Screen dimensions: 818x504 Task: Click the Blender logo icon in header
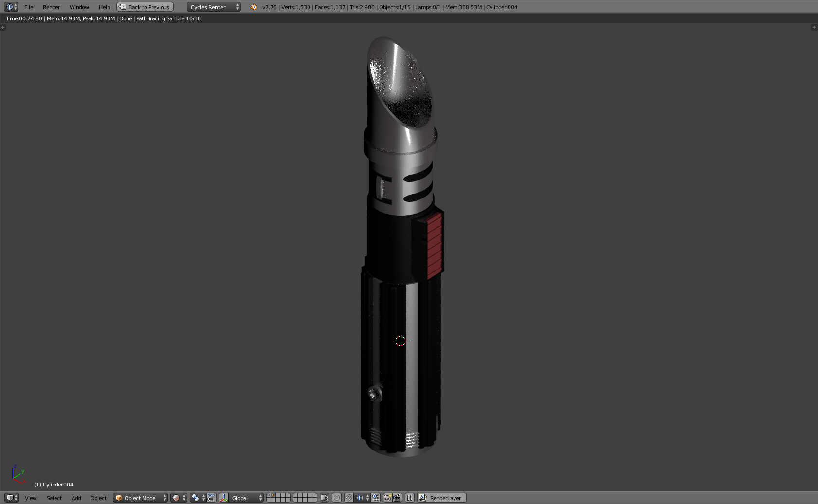(x=254, y=7)
